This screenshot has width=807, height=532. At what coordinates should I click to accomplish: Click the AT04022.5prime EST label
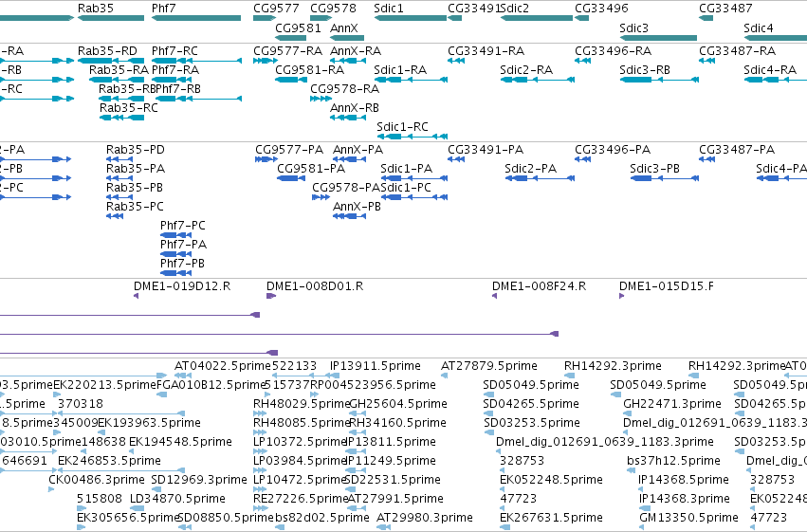223,366
